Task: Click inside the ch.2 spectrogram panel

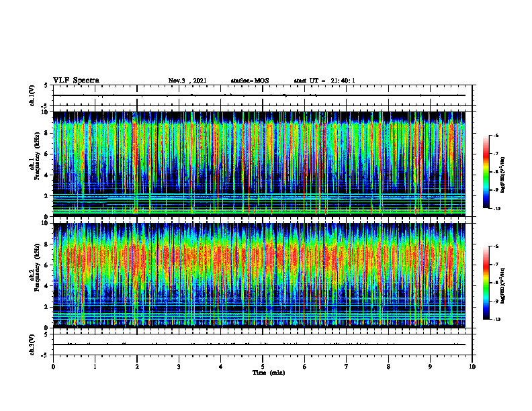Action: pyautogui.click(x=259, y=275)
